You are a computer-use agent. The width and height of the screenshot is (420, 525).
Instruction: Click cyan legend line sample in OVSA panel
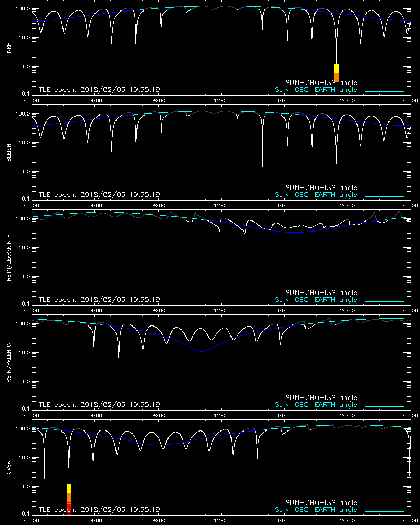384,511
